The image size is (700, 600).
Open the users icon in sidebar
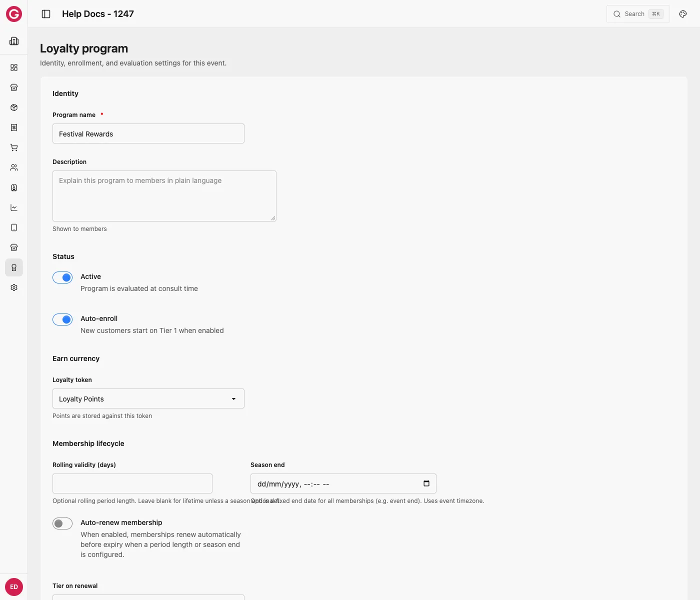click(14, 167)
